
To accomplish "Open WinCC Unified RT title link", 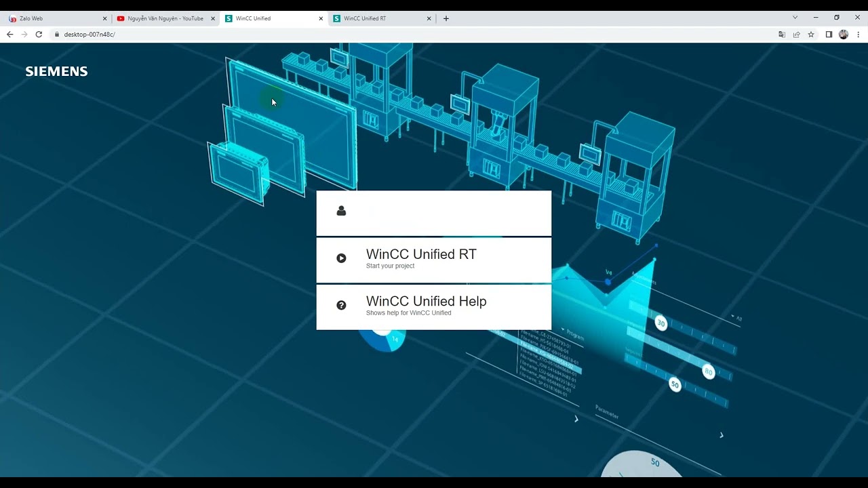I will tap(421, 254).
